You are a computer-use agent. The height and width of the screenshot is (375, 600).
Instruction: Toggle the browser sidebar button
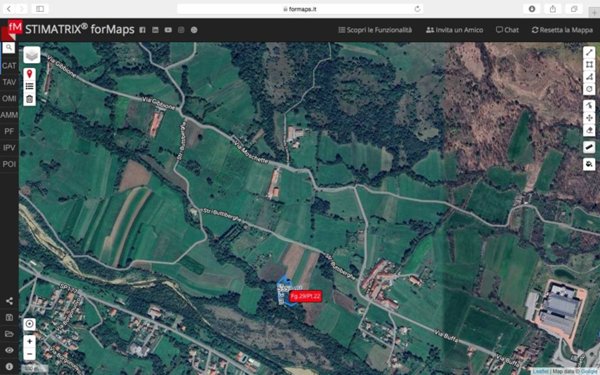coord(40,8)
